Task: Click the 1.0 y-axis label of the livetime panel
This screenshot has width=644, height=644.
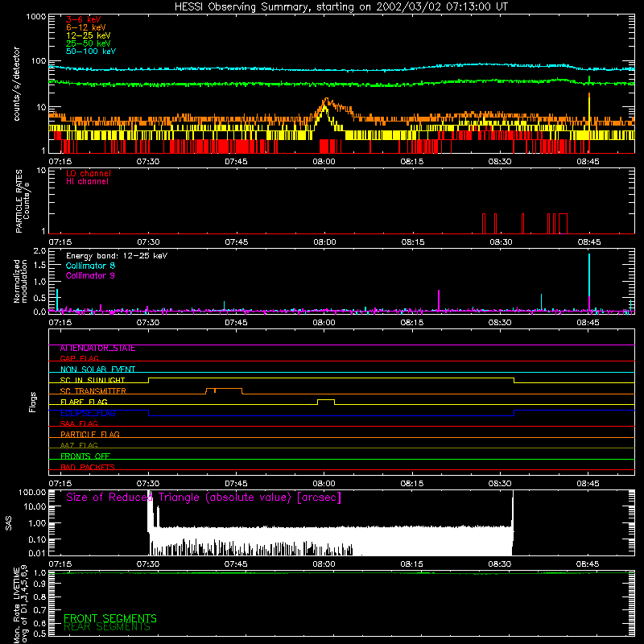Action: 39,572
